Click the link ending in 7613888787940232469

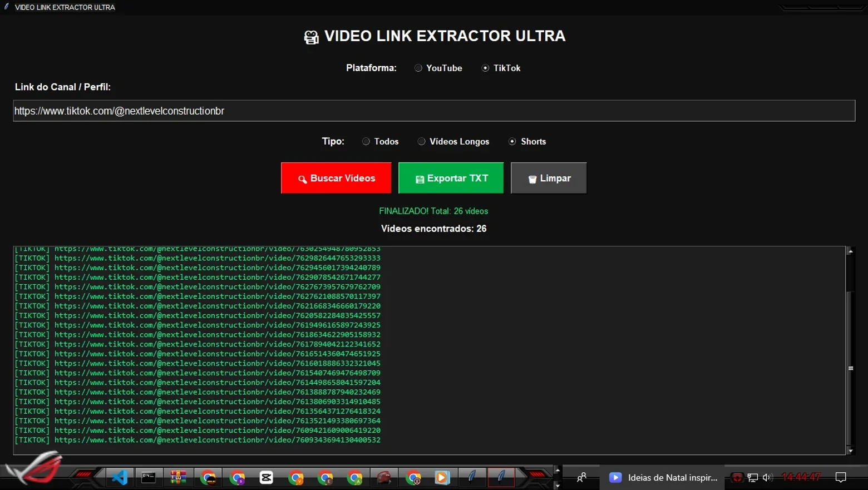218,392
